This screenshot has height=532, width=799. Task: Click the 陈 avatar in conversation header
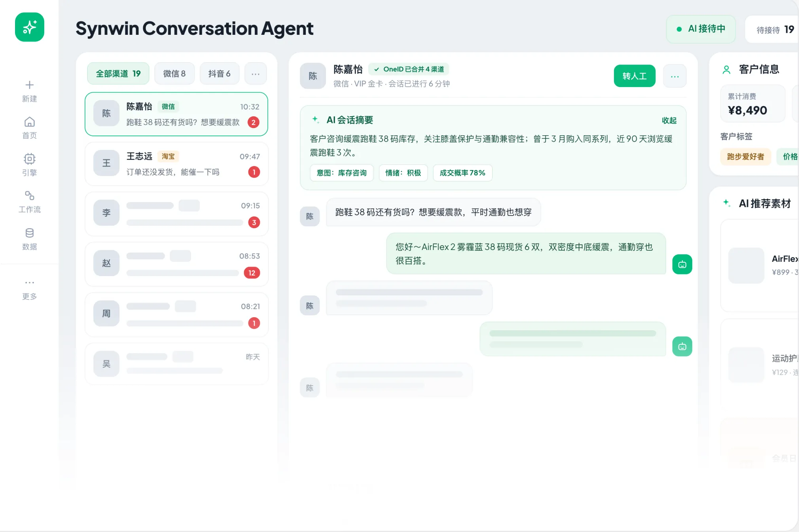pyautogui.click(x=313, y=76)
